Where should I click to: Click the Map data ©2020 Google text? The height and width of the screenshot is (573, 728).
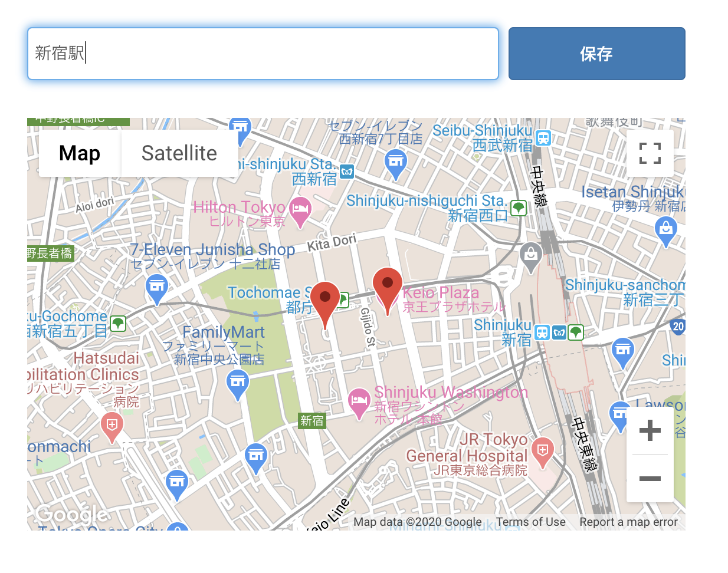(x=418, y=522)
